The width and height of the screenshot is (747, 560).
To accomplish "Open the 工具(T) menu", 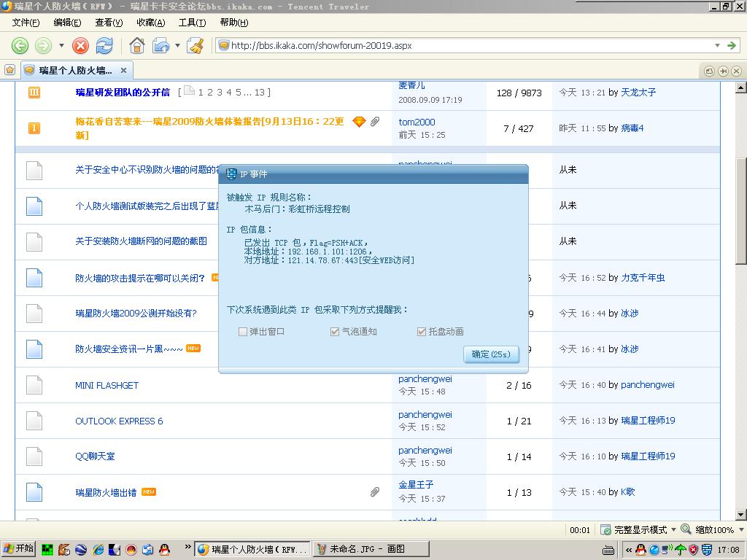I will (192, 23).
